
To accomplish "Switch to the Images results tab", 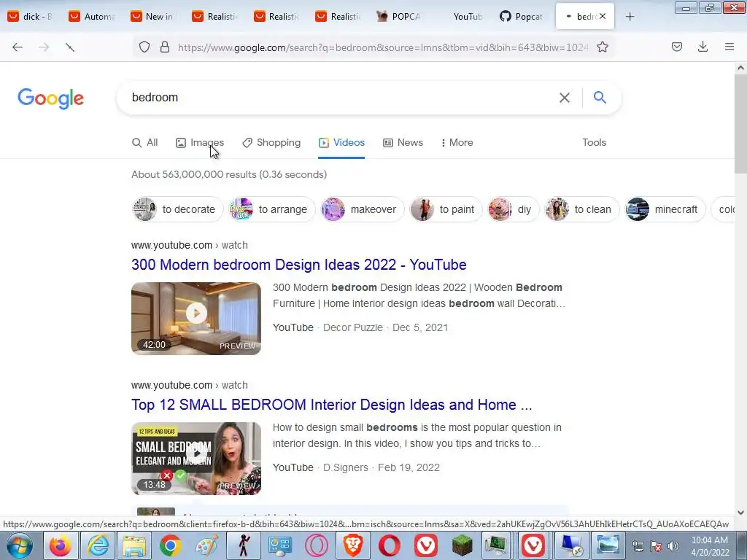I will click(200, 142).
